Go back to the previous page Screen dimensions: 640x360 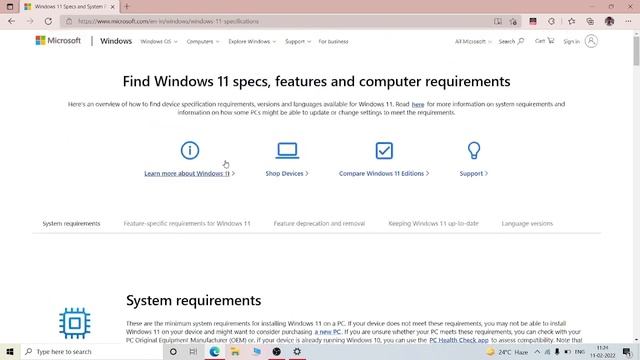coord(11,21)
